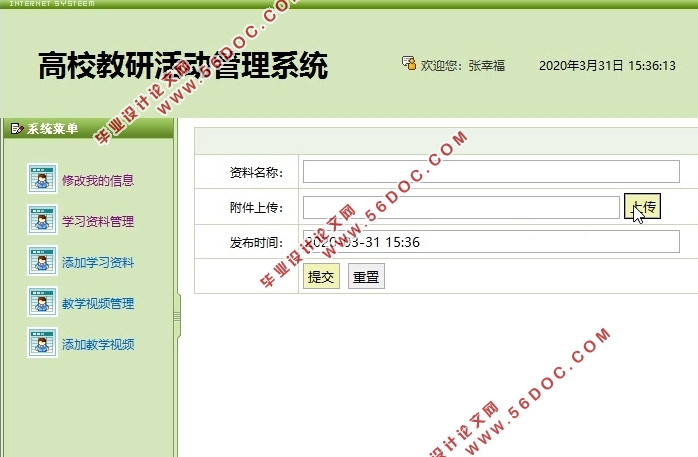Collapse the sidebar using the divider handle
Screen dimensions: 698x457
177,316
